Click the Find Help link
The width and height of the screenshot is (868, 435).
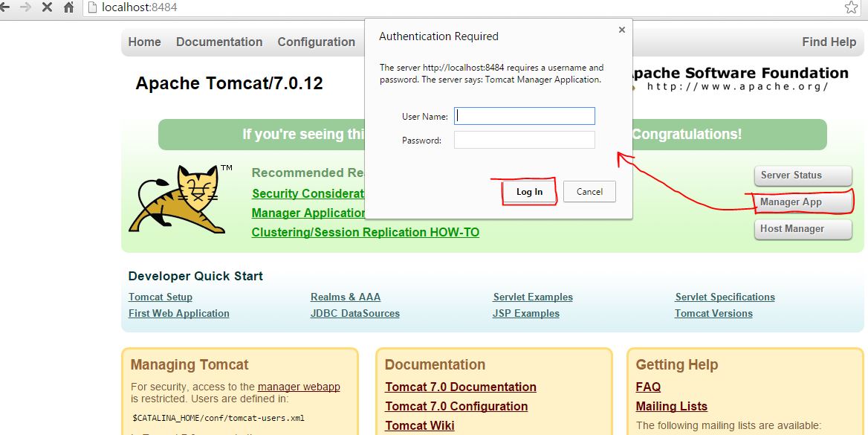829,42
